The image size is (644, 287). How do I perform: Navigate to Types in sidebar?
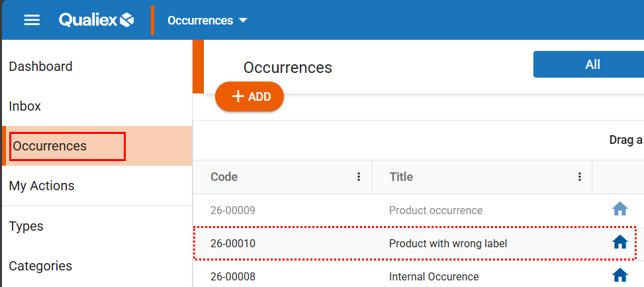[x=26, y=226]
